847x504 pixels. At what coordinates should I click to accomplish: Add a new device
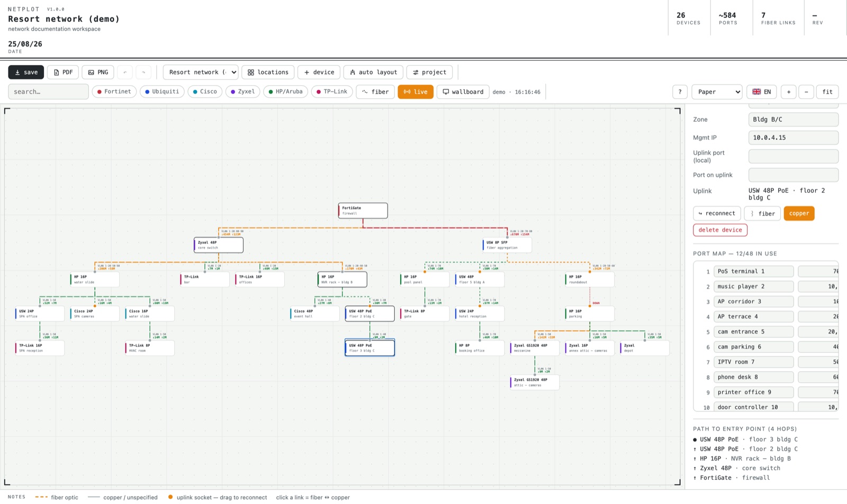click(x=319, y=72)
